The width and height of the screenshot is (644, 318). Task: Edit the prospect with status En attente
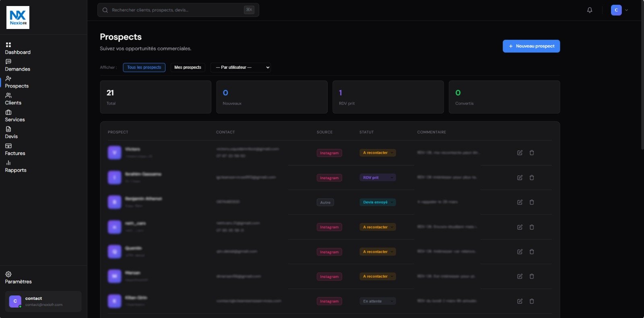point(520,301)
